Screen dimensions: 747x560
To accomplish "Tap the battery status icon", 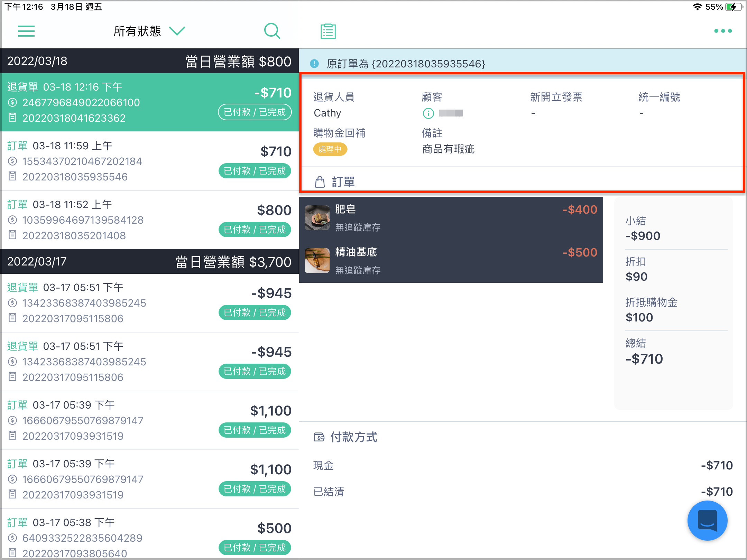I will (x=734, y=7).
